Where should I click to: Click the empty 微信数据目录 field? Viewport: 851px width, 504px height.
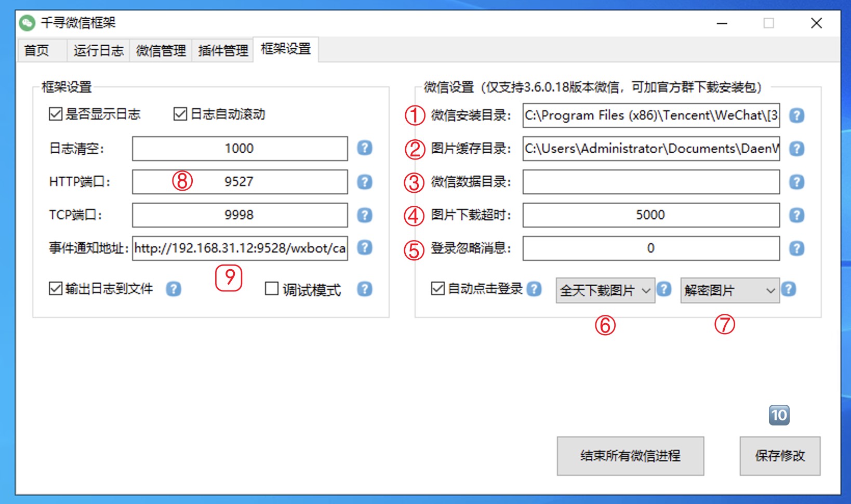pos(651,182)
